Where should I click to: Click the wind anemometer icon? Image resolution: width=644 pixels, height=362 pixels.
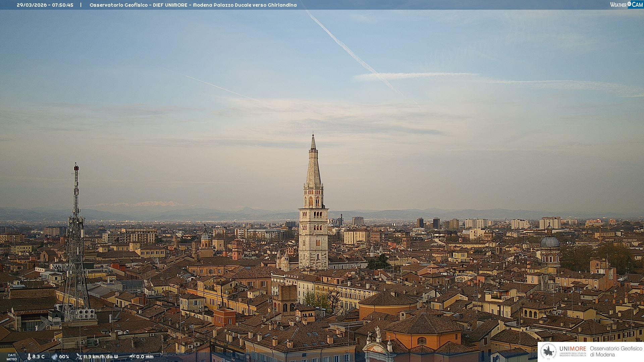(x=79, y=357)
